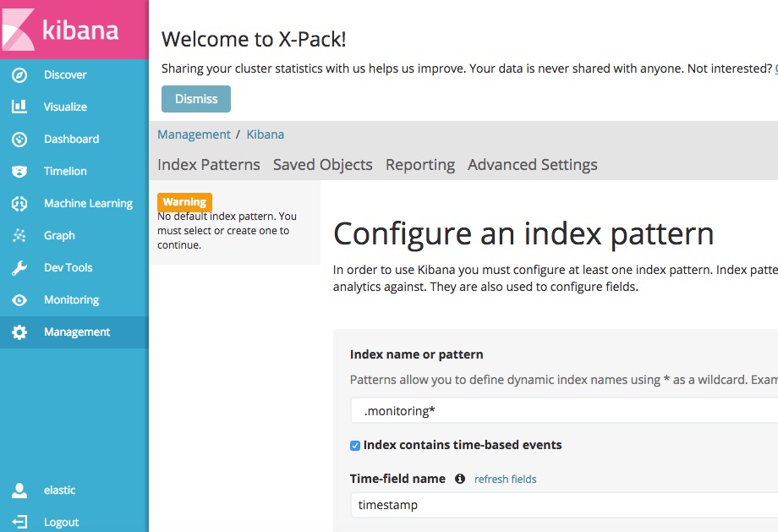Switch to Saved Objects tab
Viewport: 778px width, 532px height.
pos(322,165)
